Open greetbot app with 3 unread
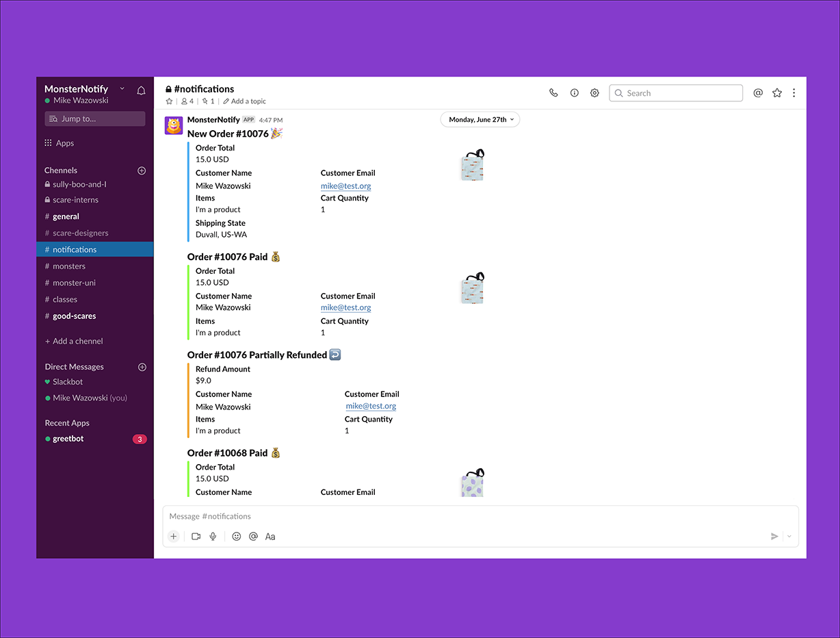 (95, 439)
